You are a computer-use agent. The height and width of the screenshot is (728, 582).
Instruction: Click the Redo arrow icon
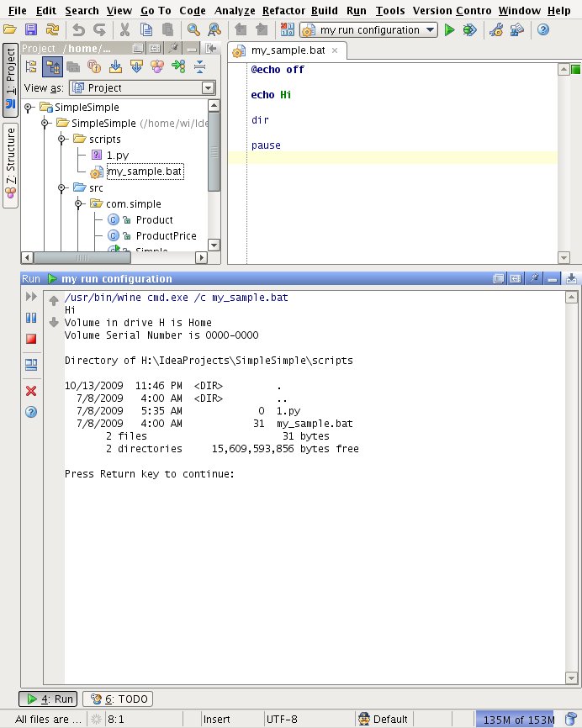point(99,30)
